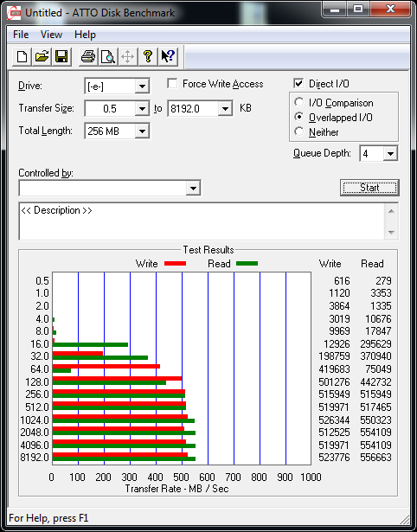This screenshot has height=532, width=417.
Task: Expand the Transfer Size start 0.5 dropdown
Action: click(x=142, y=109)
